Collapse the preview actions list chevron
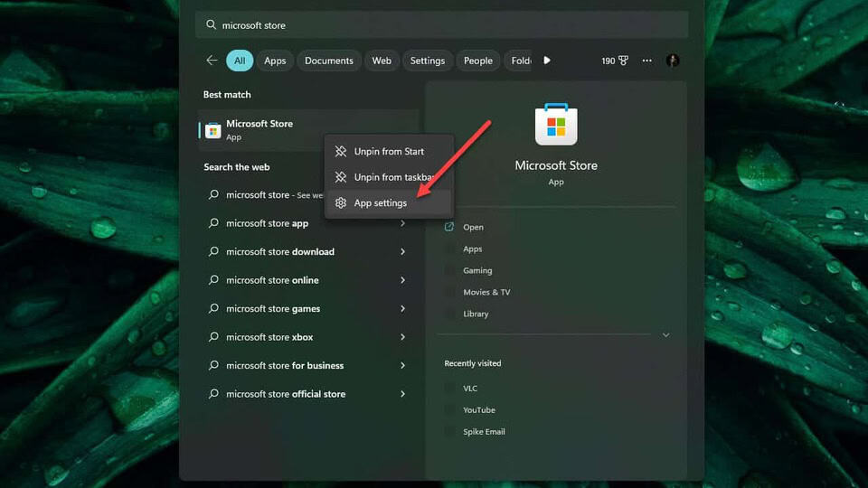 click(x=666, y=335)
